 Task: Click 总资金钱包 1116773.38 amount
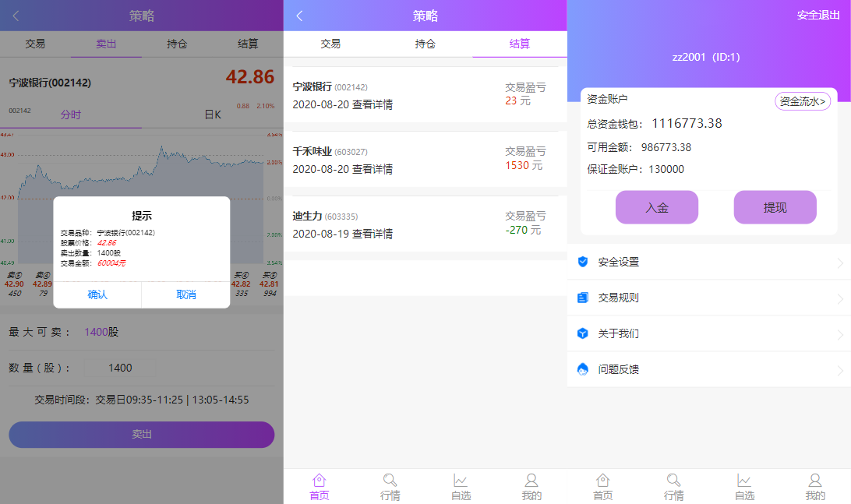[687, 124]
